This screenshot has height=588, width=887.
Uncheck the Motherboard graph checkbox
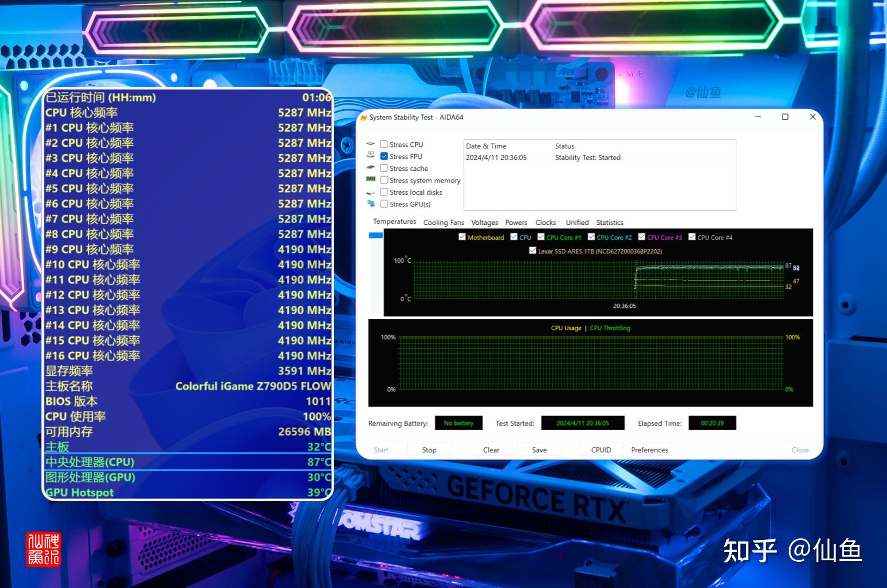[462, 237]
